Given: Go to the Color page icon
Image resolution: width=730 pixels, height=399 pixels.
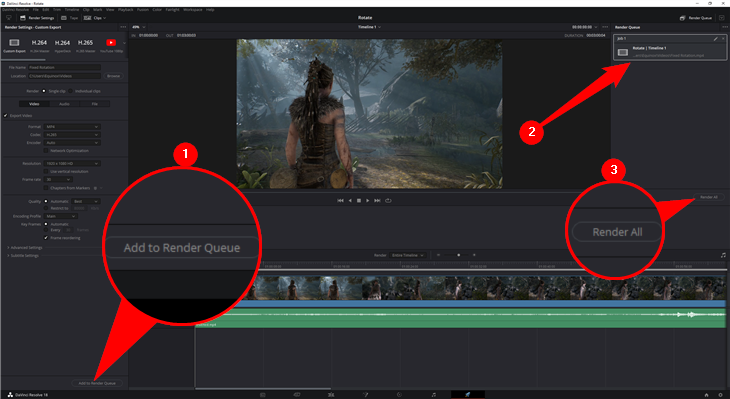Looking at the screenshot, I should 399,394.
